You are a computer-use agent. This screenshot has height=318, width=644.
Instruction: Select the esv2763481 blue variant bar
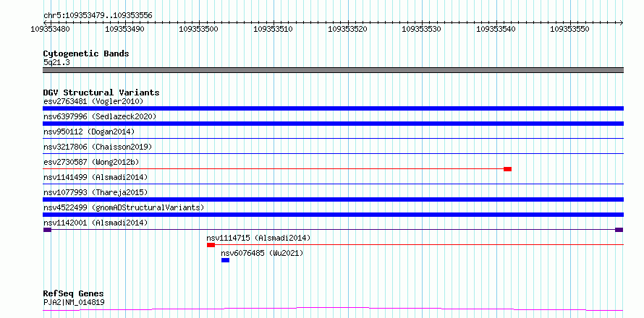click(333, 108)
